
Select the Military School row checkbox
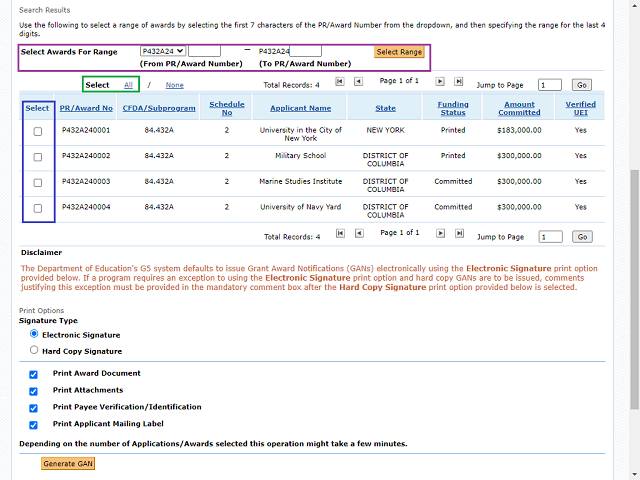coord(38,157)
